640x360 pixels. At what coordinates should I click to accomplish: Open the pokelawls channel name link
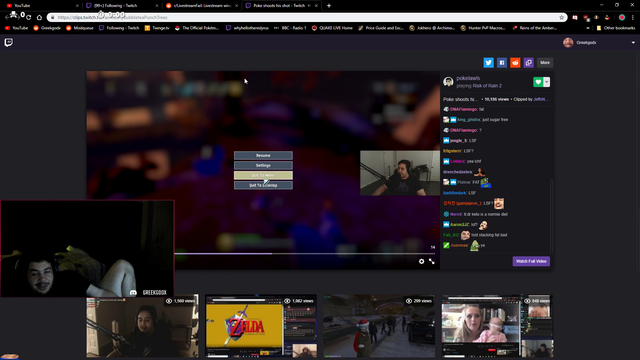(468, 78)
